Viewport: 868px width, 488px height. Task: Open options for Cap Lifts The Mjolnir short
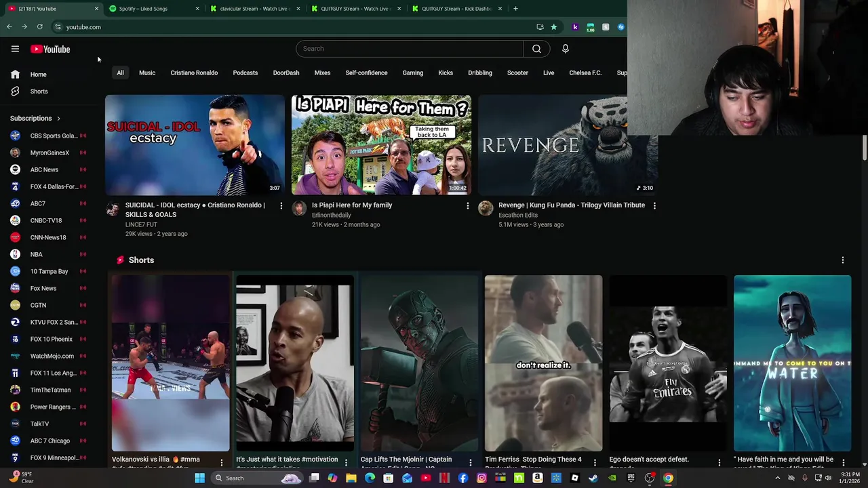(x=470, y=462)
